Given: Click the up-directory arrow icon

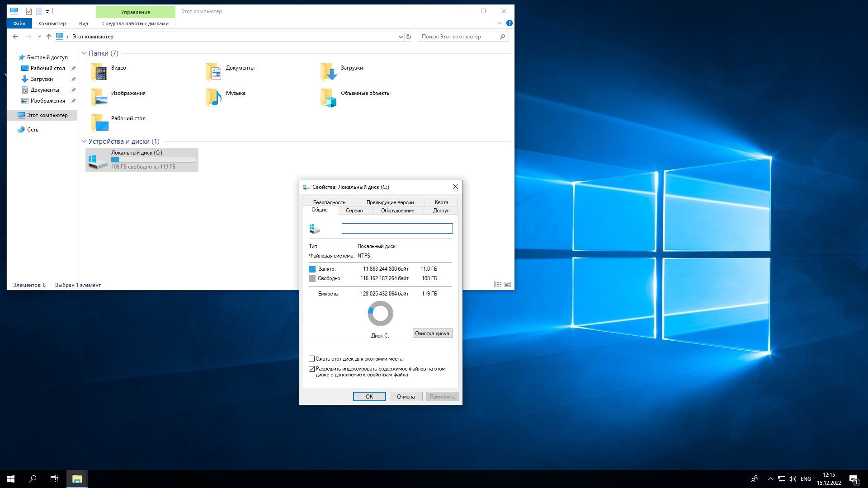Looking at the screenshot, I should (49, 37).
